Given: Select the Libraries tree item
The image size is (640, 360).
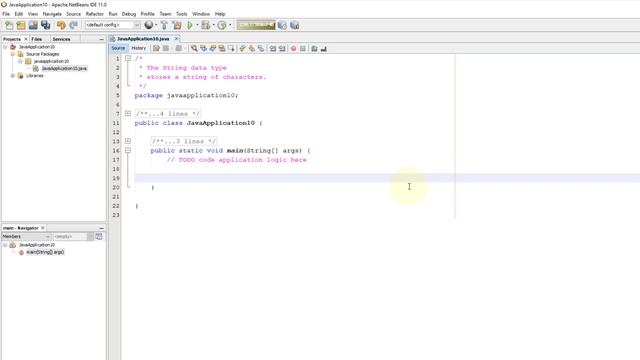Looking at the screenshot, I should pos(35,76).
